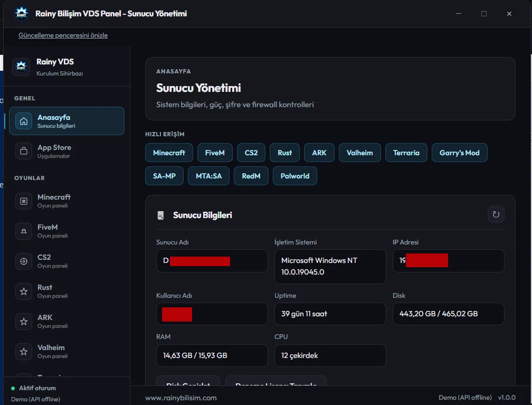The width and height of the screenshot is (532, 405).
Task: Click the FiveM sidebar icon
Action: tap(24, 231)
